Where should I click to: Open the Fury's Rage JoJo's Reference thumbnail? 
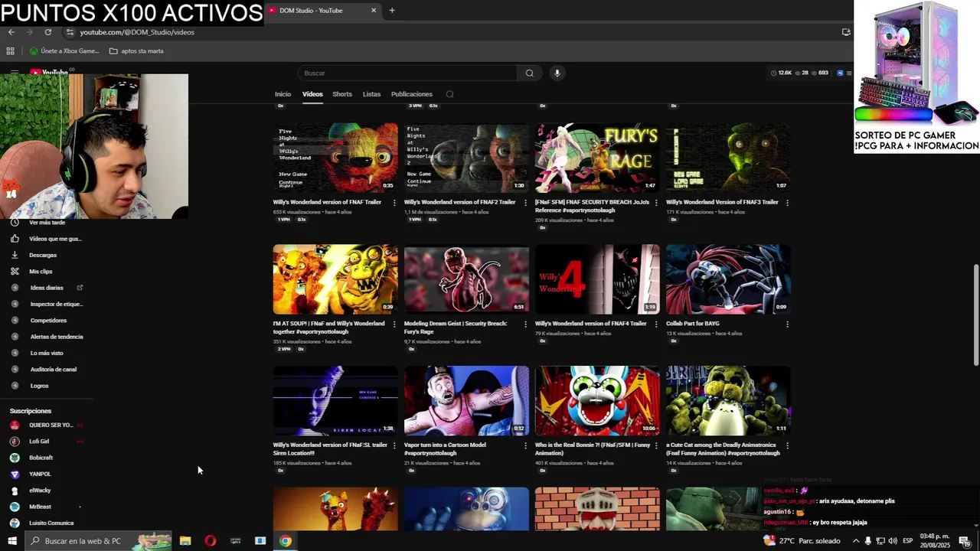point(597,158)
